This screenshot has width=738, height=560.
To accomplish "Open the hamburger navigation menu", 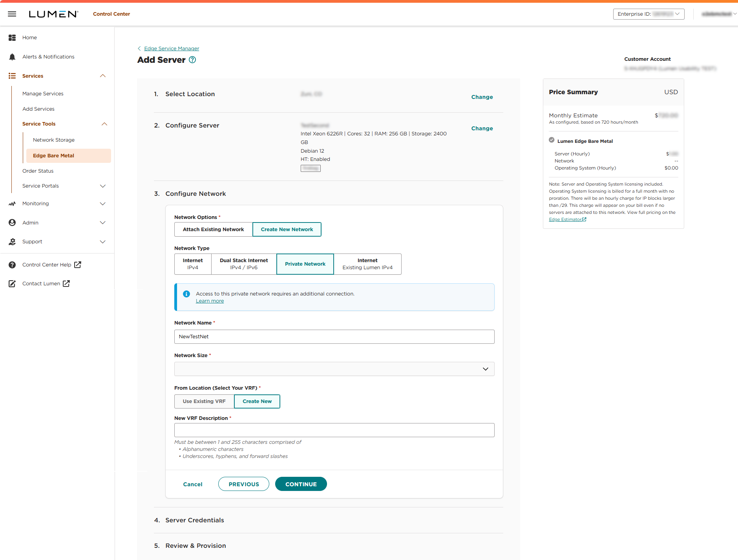I will coord(12,14).
